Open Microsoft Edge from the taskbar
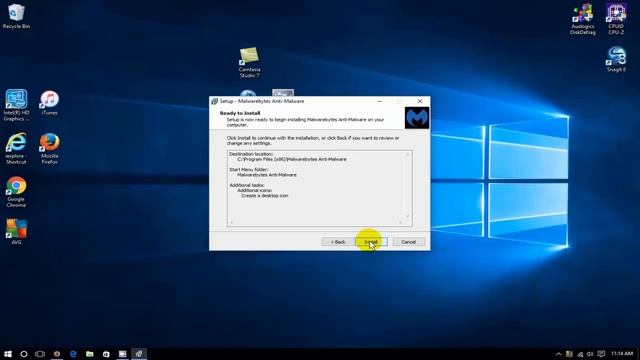 73,354
